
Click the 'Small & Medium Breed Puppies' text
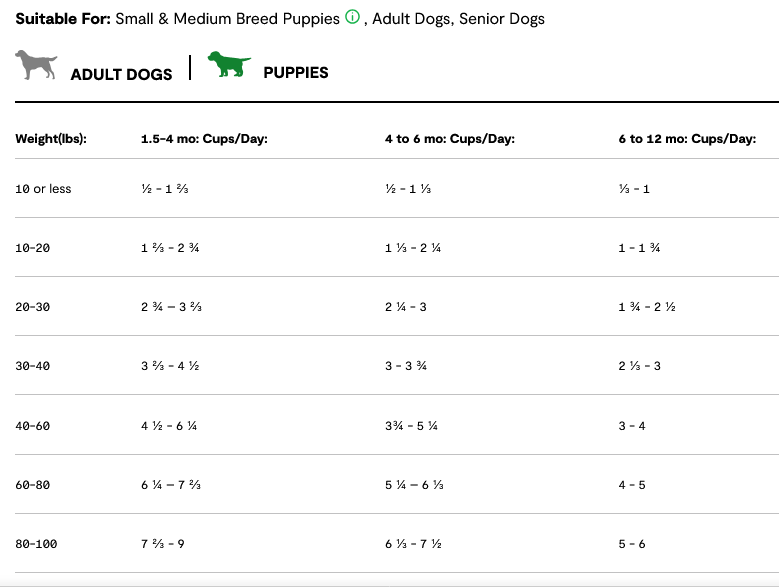[x=227, y=19]
